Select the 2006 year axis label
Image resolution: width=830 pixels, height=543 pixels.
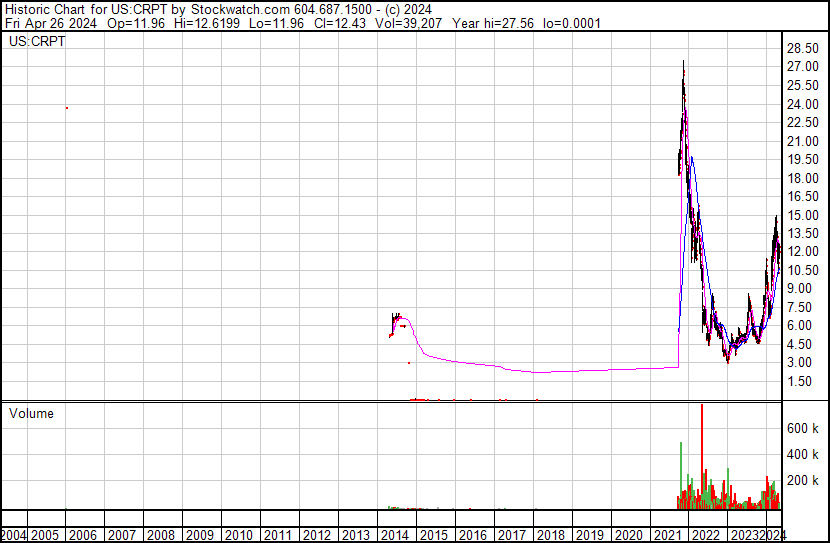click(83, 535)
